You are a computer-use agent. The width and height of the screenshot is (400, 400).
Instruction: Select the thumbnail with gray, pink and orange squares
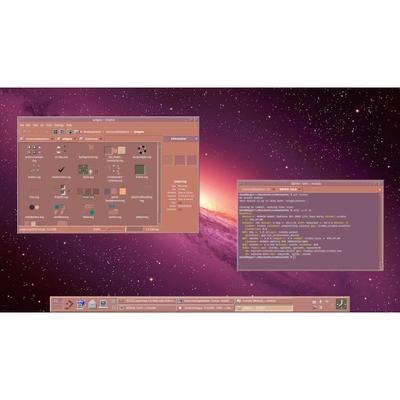click(x=115, y=191)
